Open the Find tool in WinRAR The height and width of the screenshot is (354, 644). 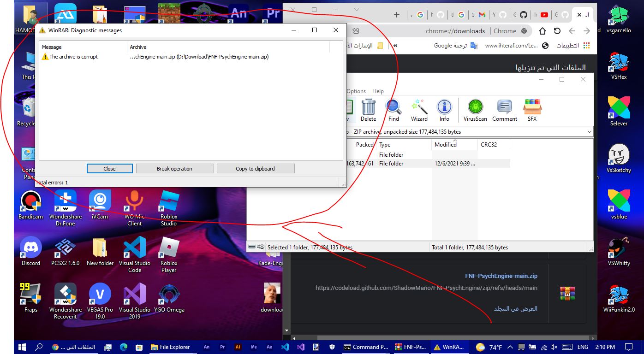[393, 110]
